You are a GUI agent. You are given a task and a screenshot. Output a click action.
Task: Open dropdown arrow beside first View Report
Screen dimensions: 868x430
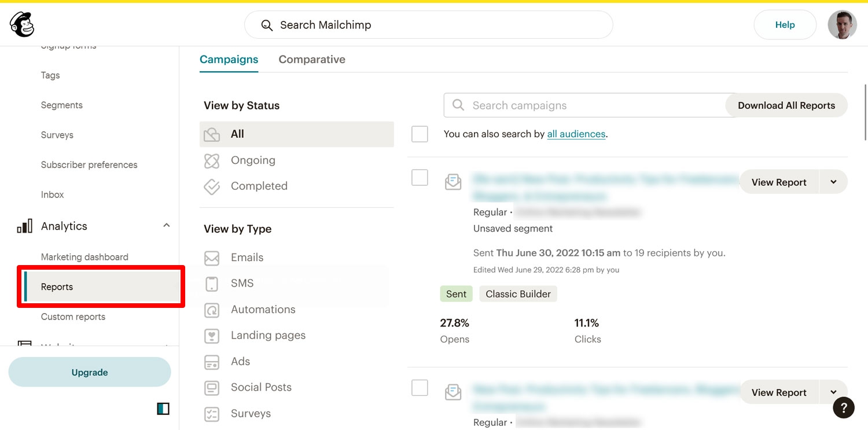click(833, 182)
